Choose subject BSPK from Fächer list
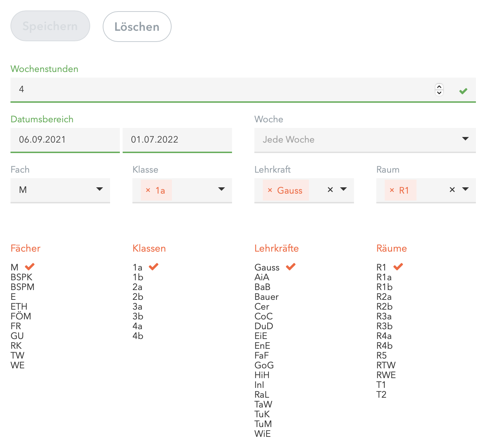 coord(22,277)
